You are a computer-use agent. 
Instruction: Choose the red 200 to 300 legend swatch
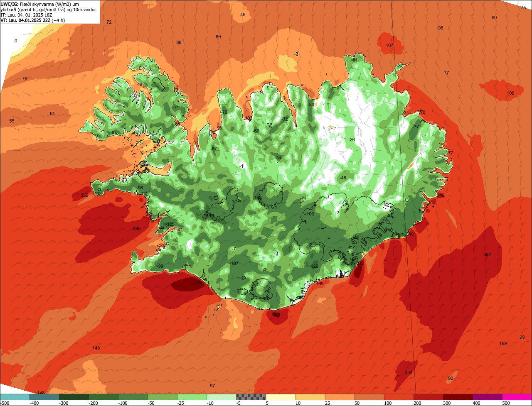pos(428,397)
